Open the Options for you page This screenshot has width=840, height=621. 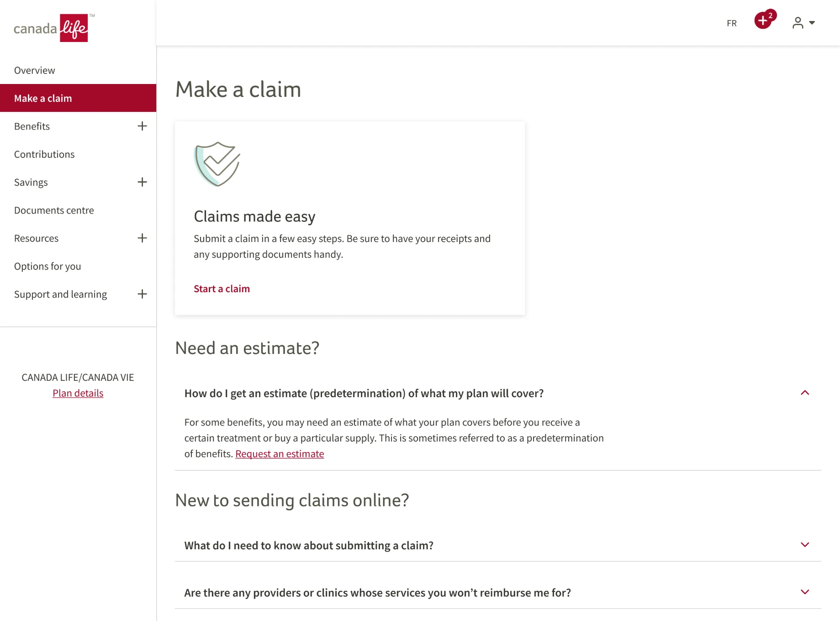[x=48, y=266]
